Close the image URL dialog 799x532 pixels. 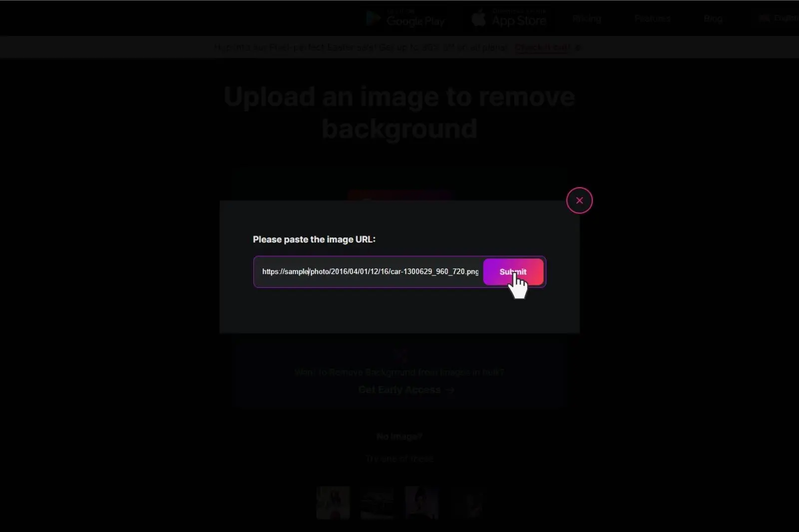579,200
